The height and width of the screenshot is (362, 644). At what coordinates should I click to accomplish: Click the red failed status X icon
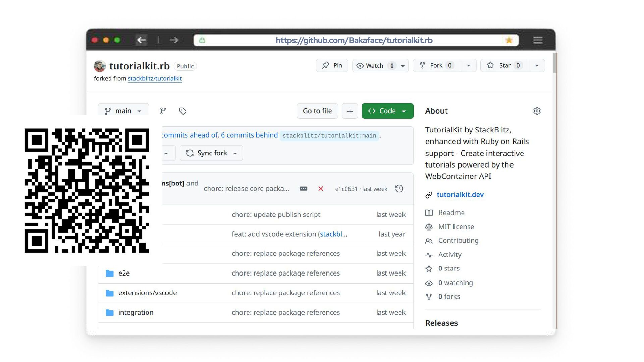(x=321, y=189)
